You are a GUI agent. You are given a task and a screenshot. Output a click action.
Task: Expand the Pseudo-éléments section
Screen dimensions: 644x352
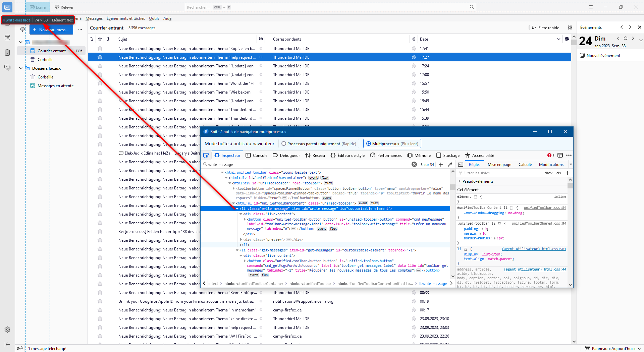tap(460, 181)
